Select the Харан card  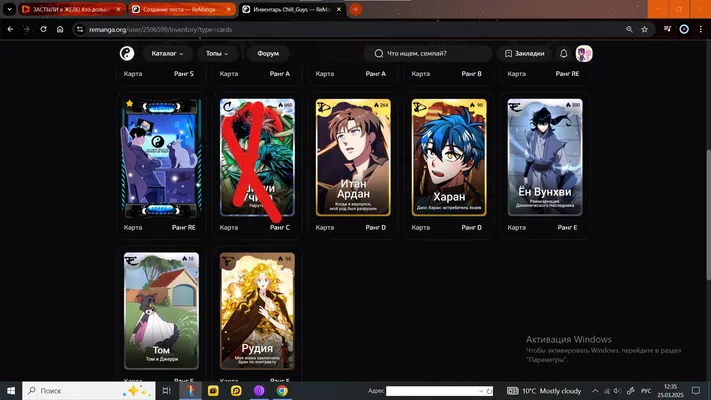coord(449,157)
